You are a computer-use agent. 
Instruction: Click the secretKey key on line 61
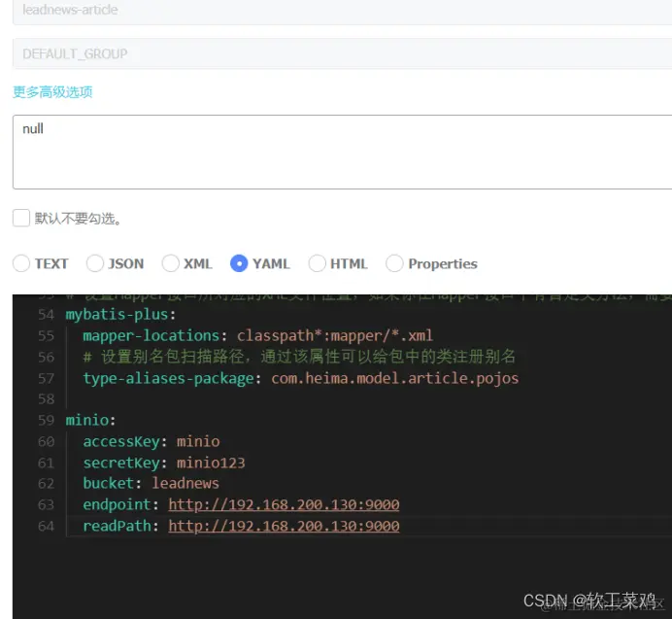(x=120, y=463)
